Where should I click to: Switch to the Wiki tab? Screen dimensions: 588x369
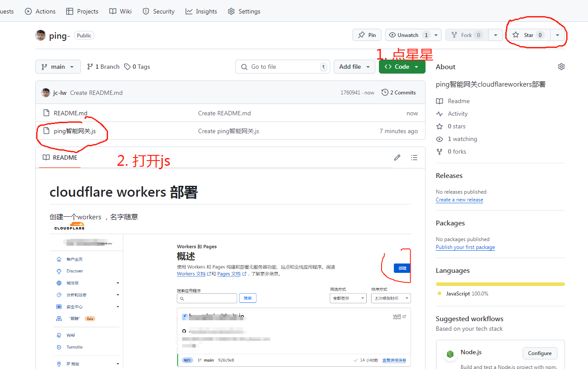pyautogui.click(x=120, y=11)
